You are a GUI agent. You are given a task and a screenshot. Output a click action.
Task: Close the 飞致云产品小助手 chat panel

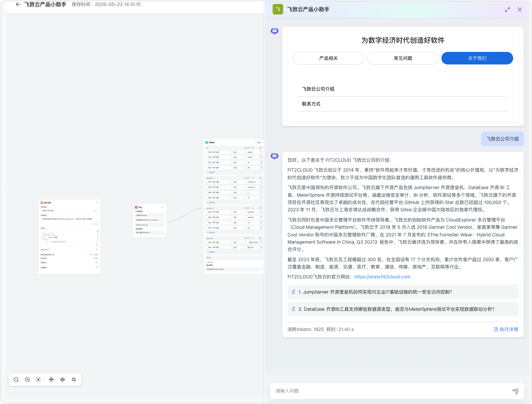point(520,10)
